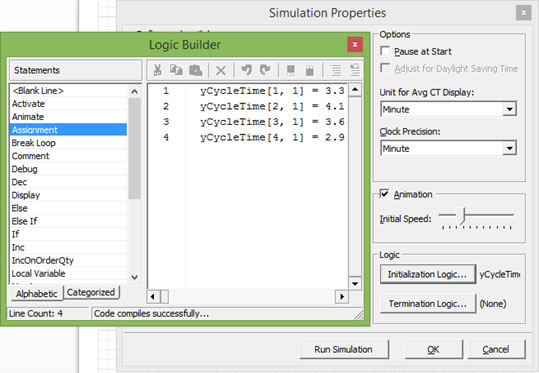Viewport: 539px width, 373px height.
Task: Open the Clock Precision dropdown
Action: (509, 149)
